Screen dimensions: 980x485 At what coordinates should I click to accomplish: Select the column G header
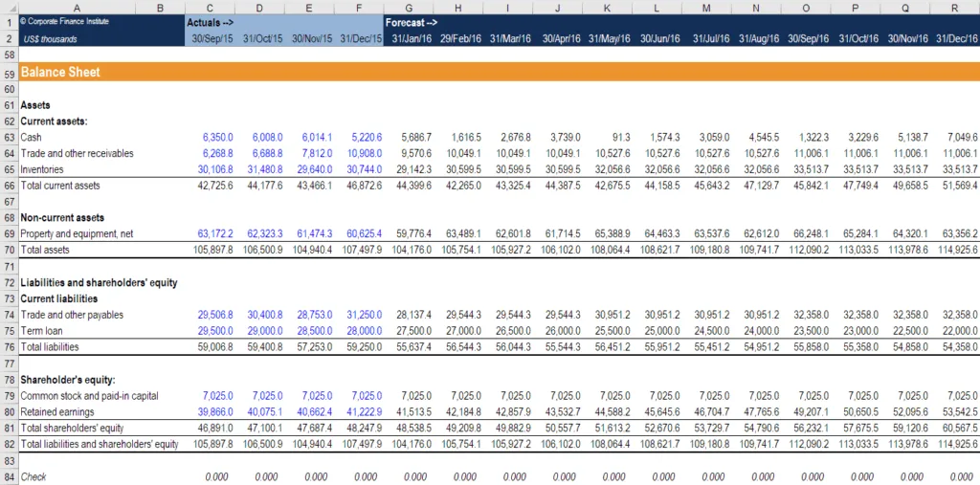click(x=409, y=8)
